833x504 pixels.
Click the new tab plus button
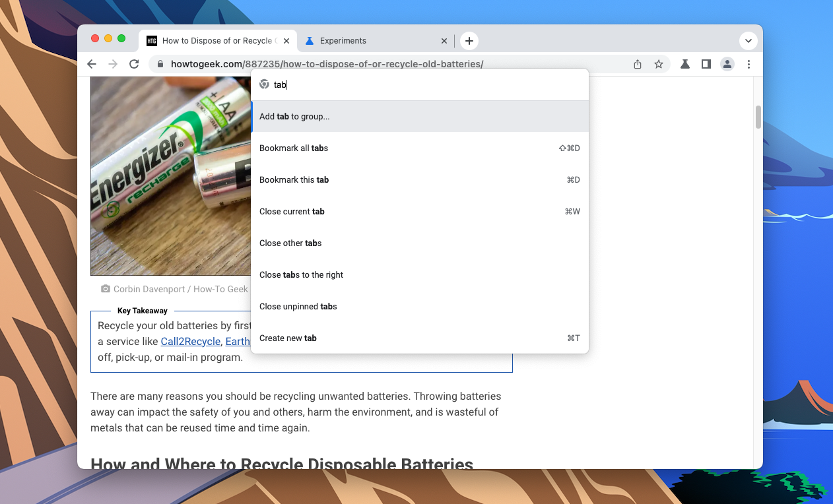[469, 40]
